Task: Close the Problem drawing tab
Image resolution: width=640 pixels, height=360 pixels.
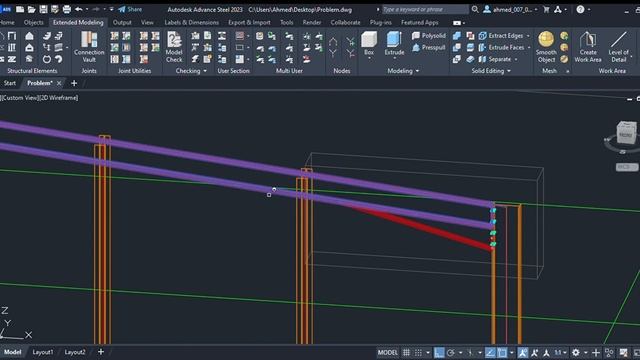Action: [59, 83]
